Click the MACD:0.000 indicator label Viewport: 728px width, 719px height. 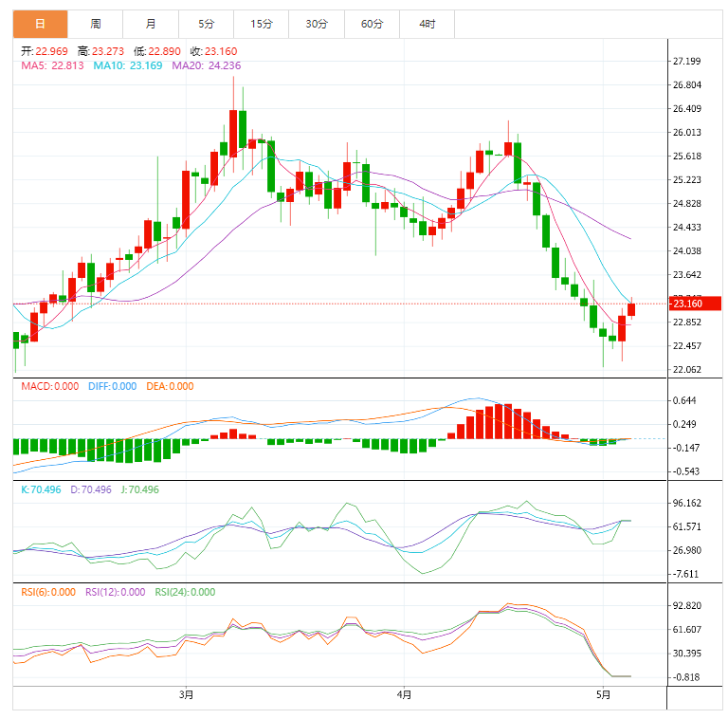coord(49,386)
